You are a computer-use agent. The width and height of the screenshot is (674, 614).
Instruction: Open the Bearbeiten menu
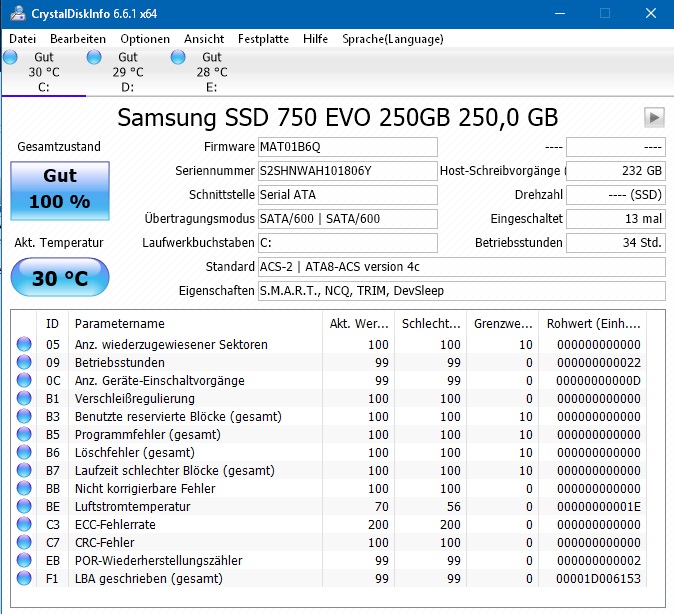tap(78, 39)
